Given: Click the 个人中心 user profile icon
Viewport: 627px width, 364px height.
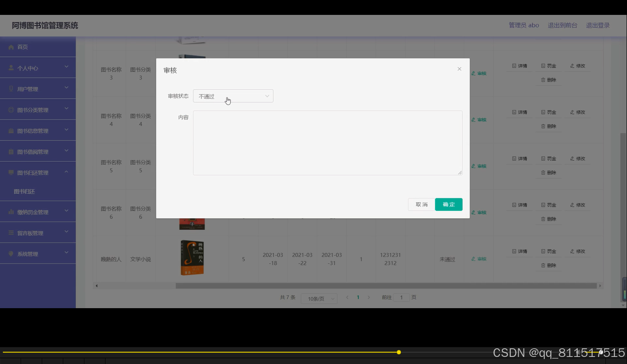Looking at the screenshot, I should point(11,67).
